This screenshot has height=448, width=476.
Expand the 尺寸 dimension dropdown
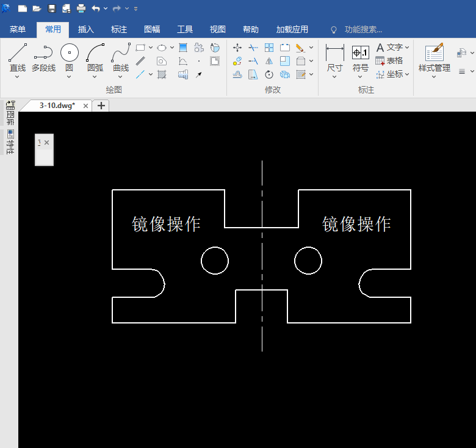coord(334,77)
